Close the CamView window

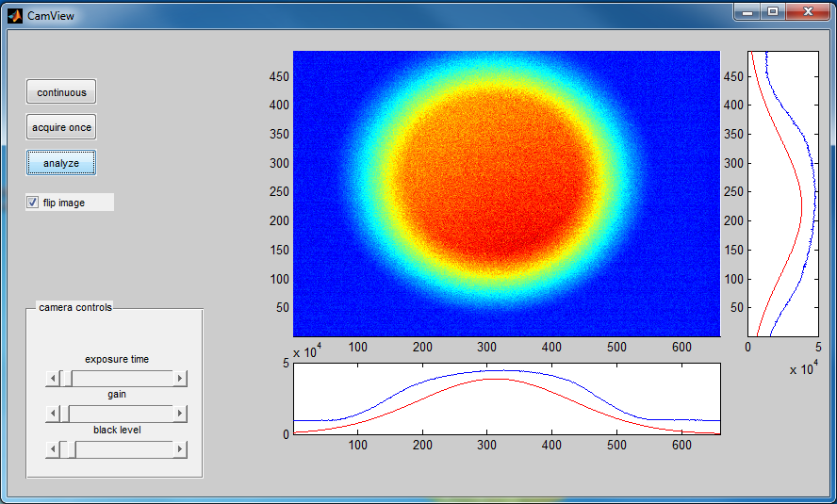click(x=808, y=12)
